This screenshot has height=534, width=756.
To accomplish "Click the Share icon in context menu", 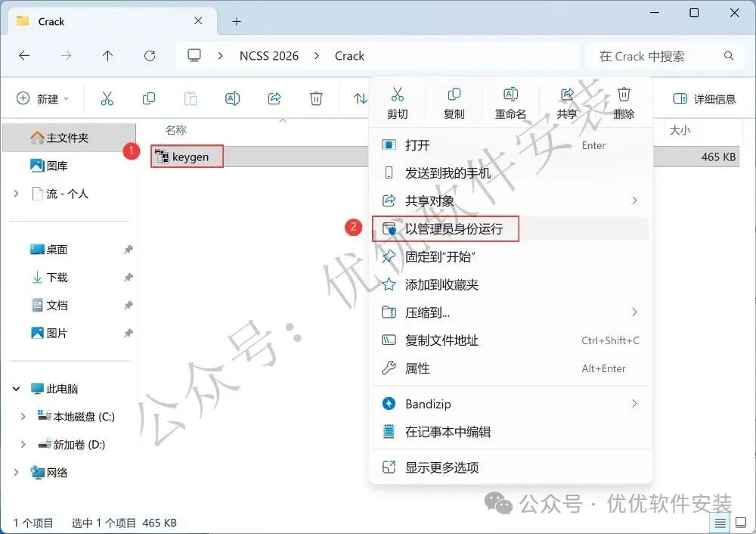I will [567, 94].
